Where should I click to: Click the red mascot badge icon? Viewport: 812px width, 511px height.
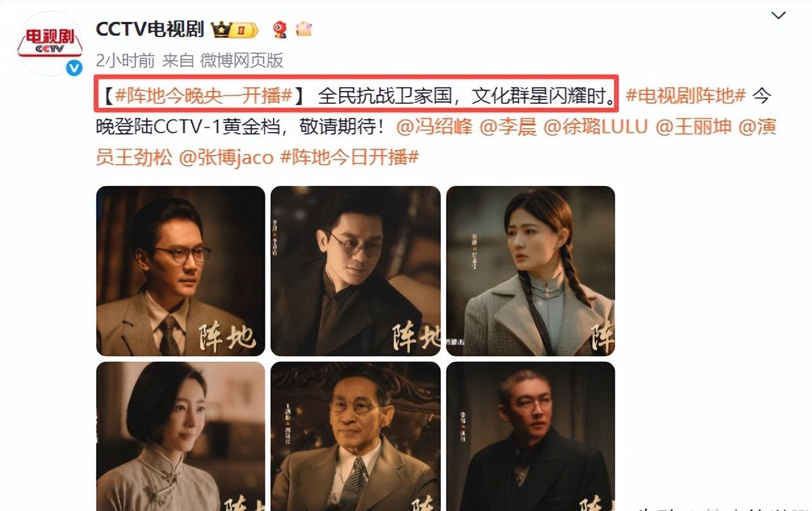(280, 29)
